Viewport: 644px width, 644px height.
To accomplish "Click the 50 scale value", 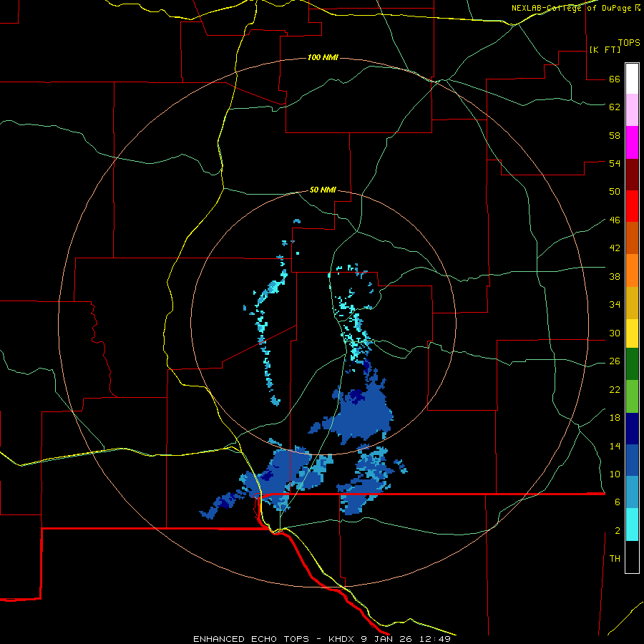I will pyautogui.click(x=615, y=192).
